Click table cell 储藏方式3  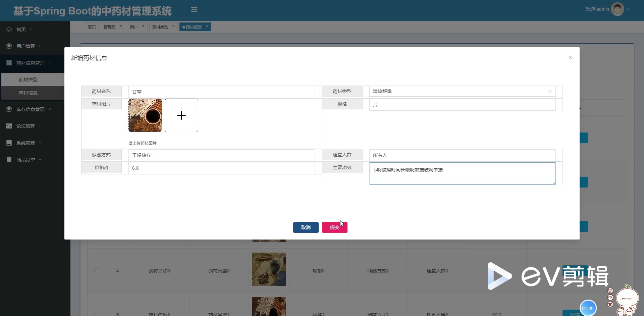378,271
